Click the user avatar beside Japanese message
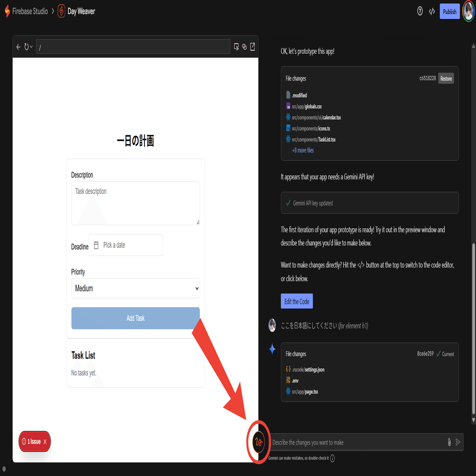476x476 pixels. [x=272, y=325]
